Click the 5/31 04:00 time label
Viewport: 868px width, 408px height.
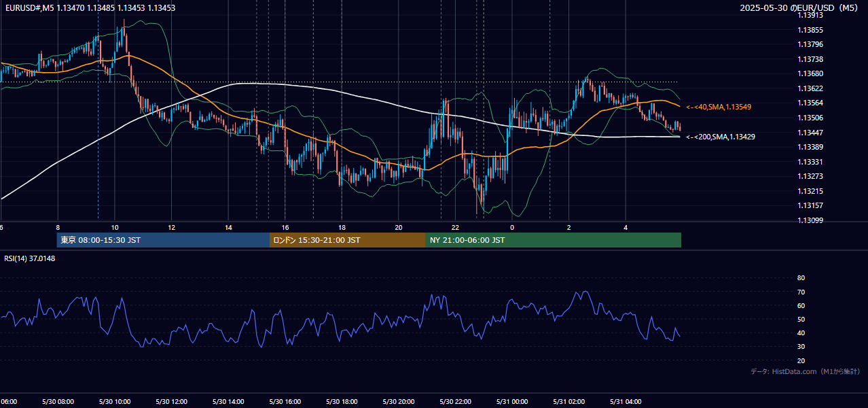pos(626,402)
